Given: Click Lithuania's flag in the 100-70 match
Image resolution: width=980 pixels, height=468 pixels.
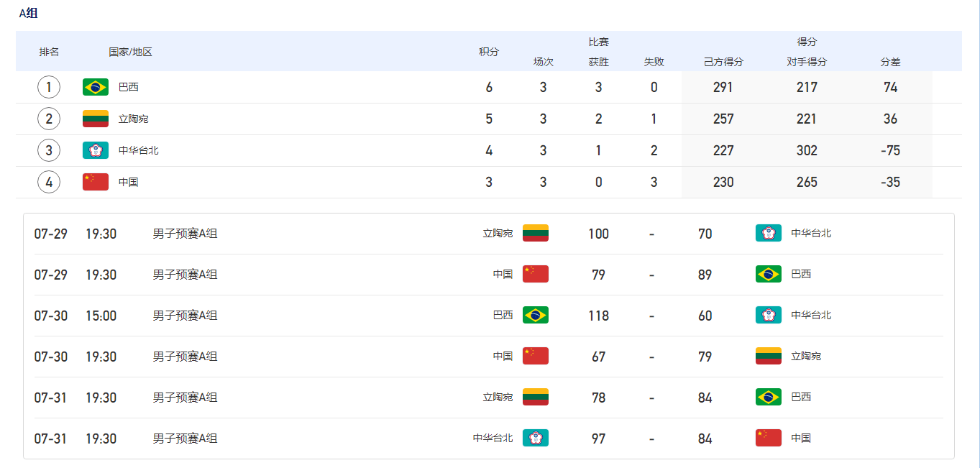Looking at the screenshot, I should point(535,234).
